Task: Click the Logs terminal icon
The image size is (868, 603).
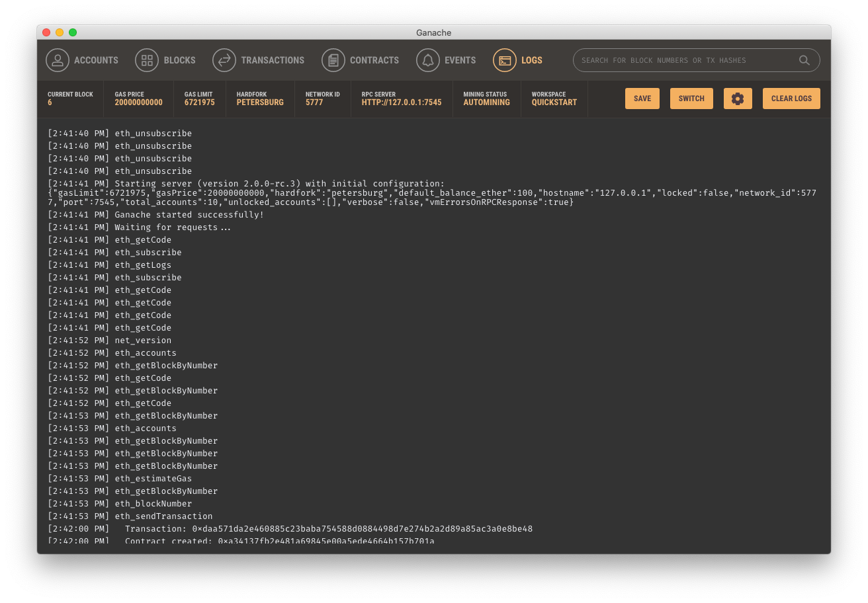Action: pos(505,60)
